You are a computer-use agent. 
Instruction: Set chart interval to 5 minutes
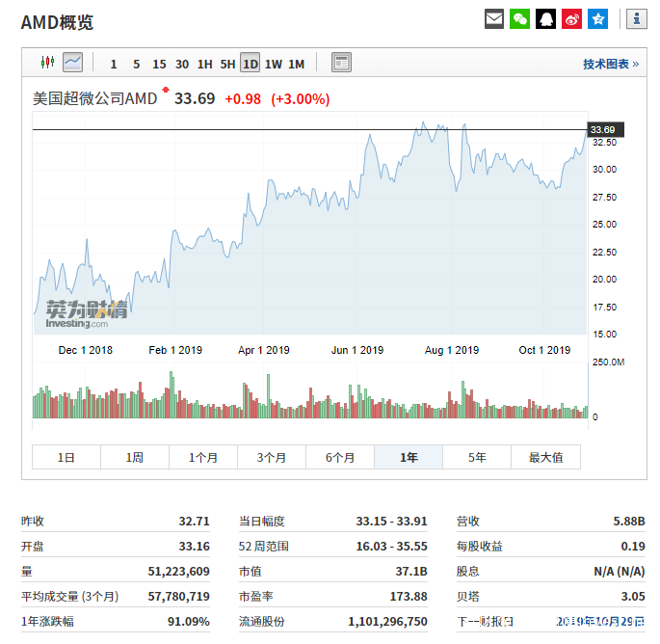pyautogui.click(x=137, y=64)
